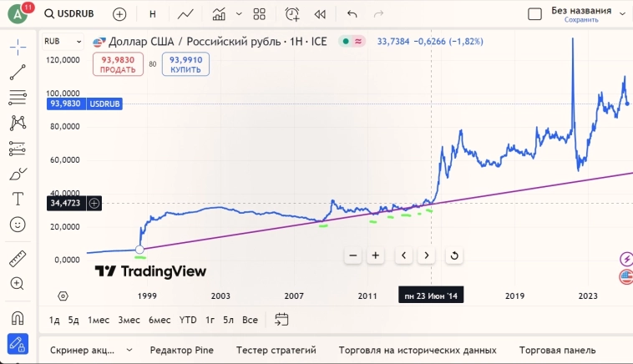Open go to date calendar icon
Viewport: 633px width, 364px height.
[x=281, y=319]
